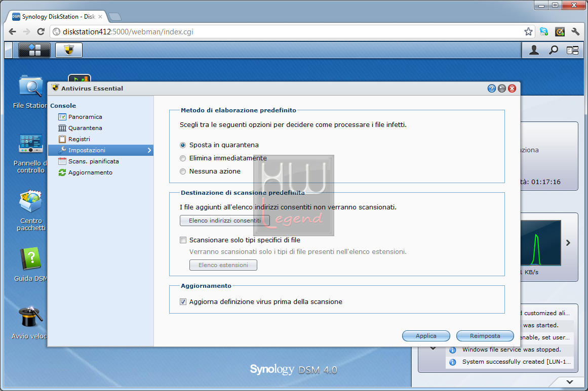Minimize the Antivirus Essential window
588x391 pixels.
coord(502,89)
